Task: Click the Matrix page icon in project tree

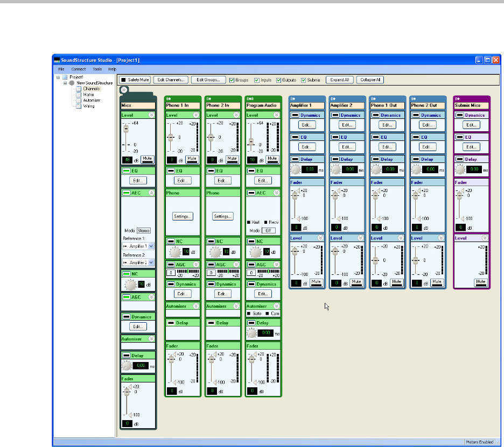Action: coord(78,95)
